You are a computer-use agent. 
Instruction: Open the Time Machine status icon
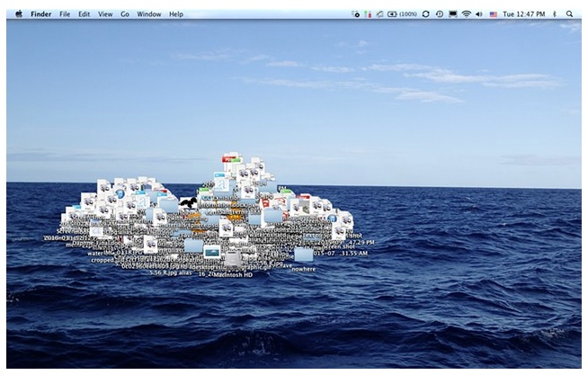pos(439,14)
